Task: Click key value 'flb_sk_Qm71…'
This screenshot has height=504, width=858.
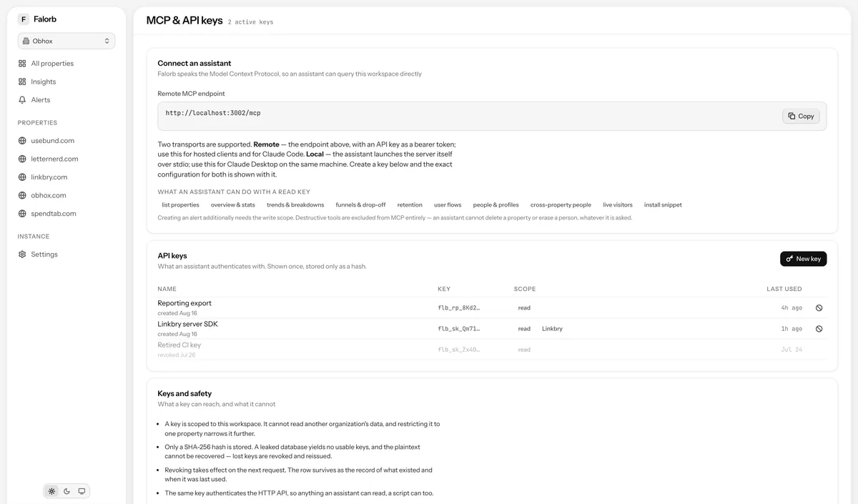Action: click(x=459, y=329)
